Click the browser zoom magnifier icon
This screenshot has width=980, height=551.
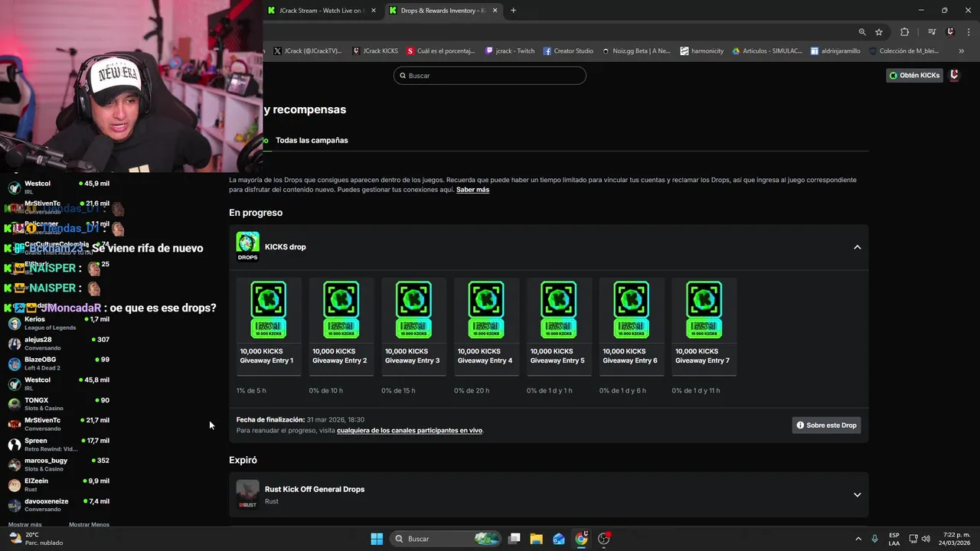[x=862, y=32]
